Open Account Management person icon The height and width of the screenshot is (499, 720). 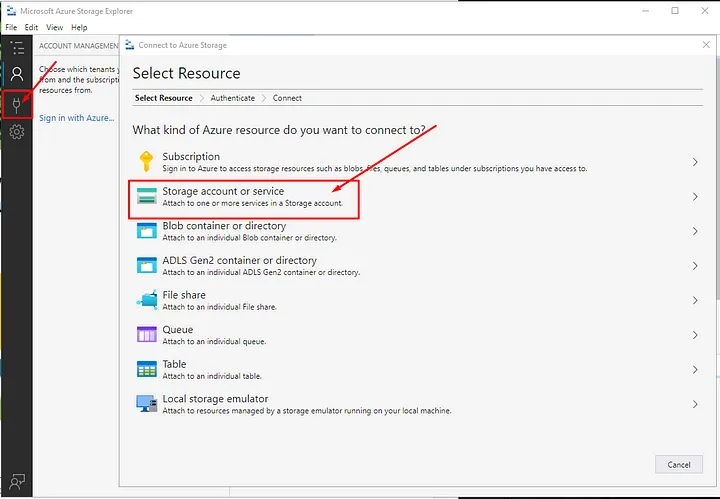[17, 75]
